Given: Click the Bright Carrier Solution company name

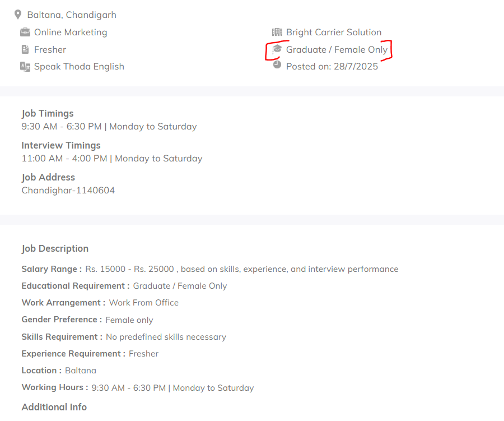Looking at the screenshot, I should click(x=334, y=32).
